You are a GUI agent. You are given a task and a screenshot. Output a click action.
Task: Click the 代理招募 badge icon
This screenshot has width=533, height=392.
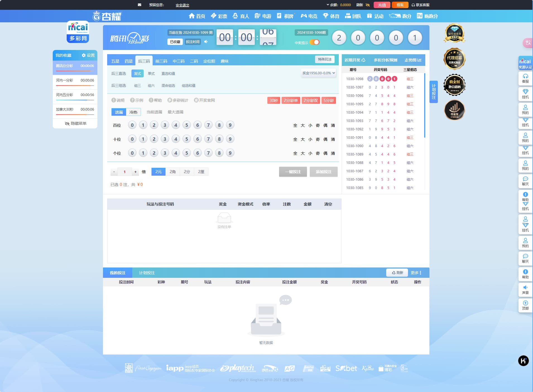tap(454, 59)
